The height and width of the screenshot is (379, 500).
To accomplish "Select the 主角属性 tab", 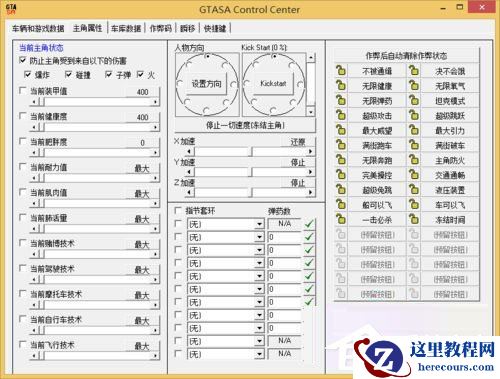I will [87, 28].
